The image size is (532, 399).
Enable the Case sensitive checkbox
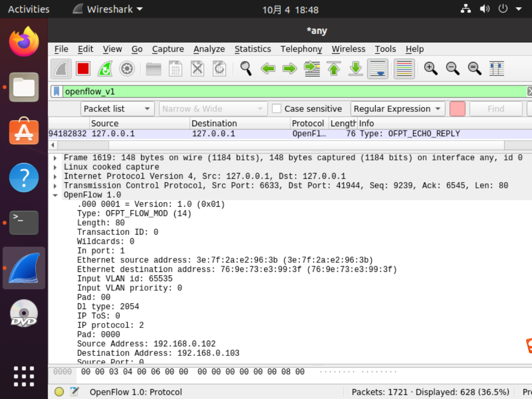[276, 109]
